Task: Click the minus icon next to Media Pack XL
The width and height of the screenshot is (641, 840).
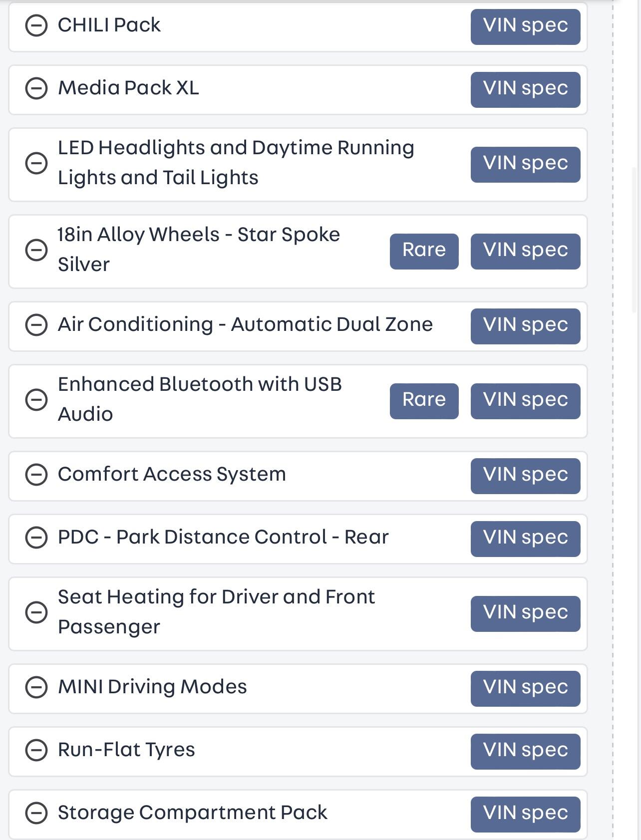Action: pos(36,88)
